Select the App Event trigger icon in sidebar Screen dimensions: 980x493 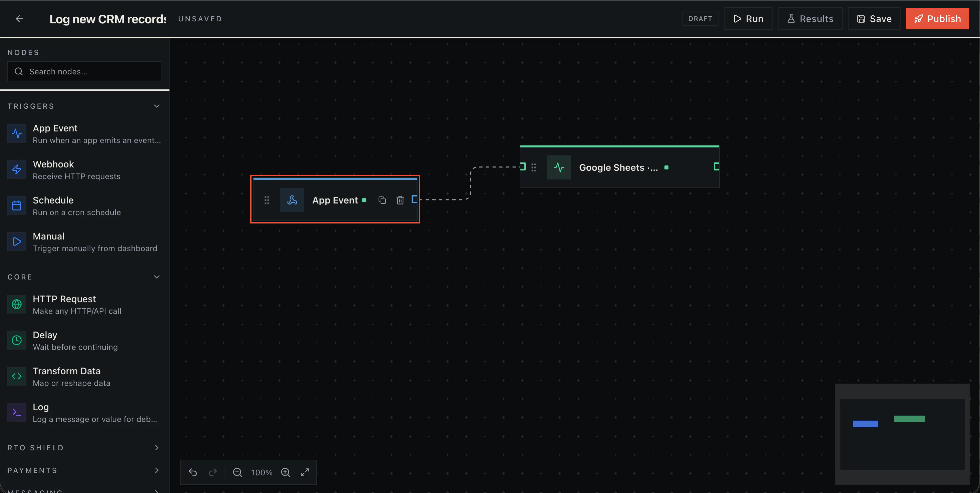(x=17, y=134)
